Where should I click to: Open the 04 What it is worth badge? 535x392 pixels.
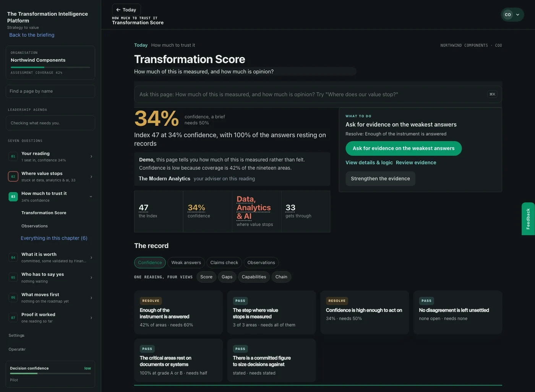[13, 258]
